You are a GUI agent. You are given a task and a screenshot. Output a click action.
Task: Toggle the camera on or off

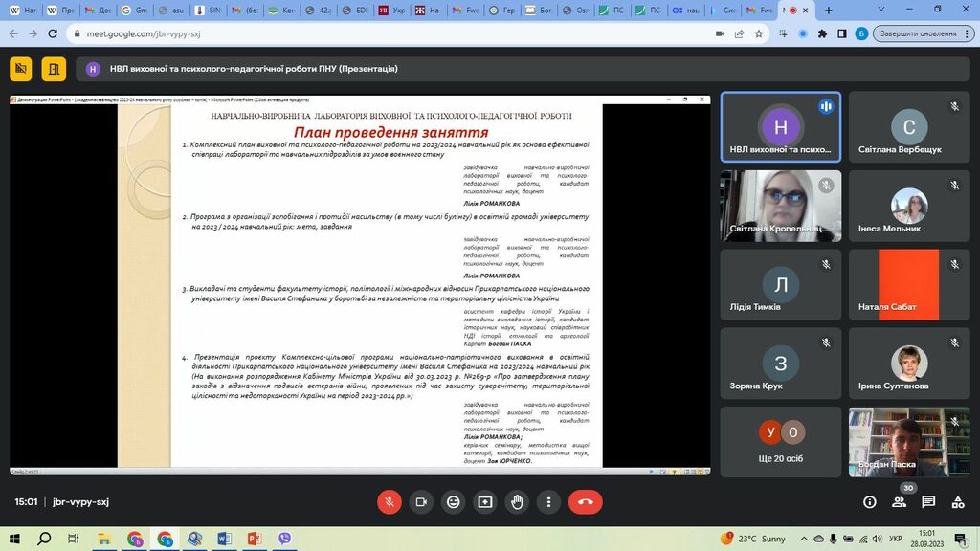click(420, 501)
